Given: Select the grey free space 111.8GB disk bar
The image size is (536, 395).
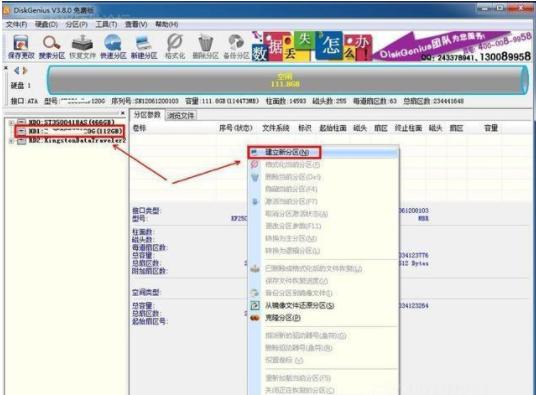Looking at the screenshot, I should pos(288,80).
